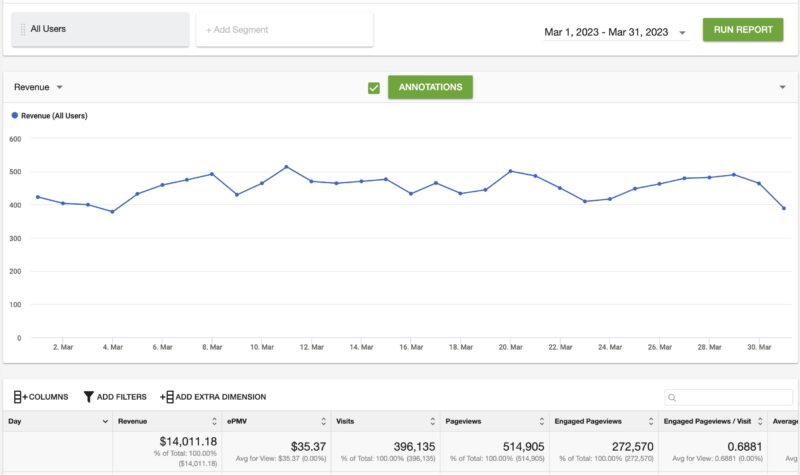
Task: Sort by the Revenue column arrows
Action: [214, 422]
